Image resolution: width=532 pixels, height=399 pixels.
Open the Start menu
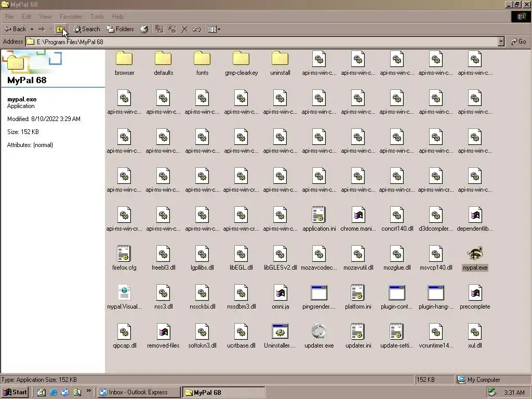[x=15, y=392]
